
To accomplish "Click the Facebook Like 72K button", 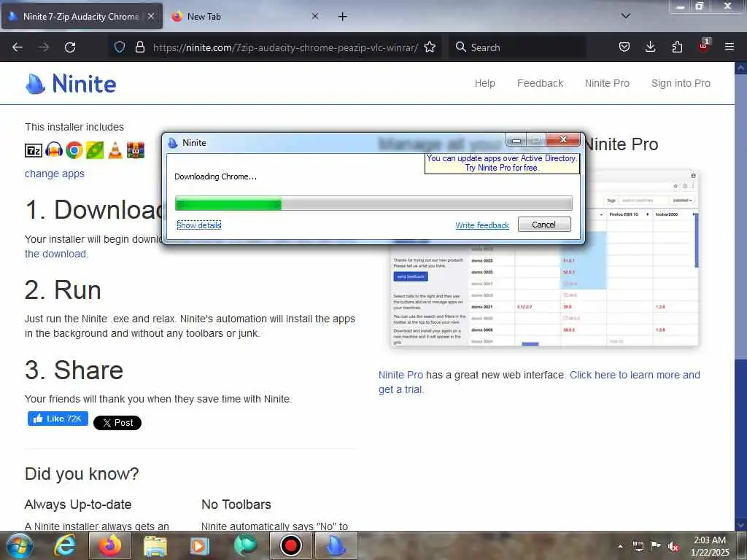I will click(x=58, y=419).
